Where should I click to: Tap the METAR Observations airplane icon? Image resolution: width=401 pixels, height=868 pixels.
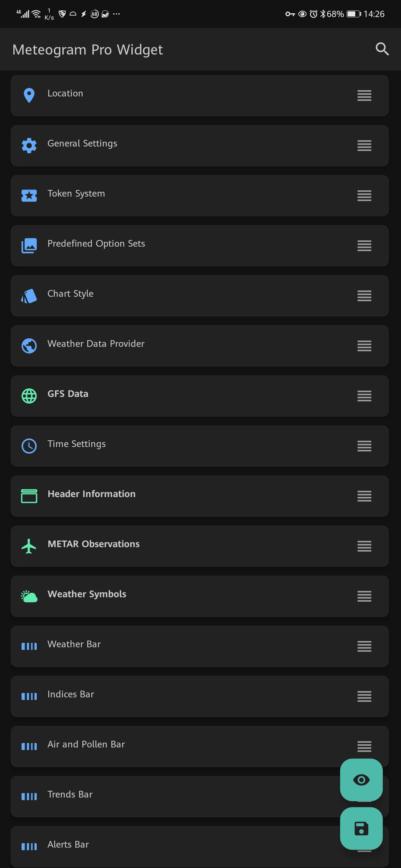click(x=29, y=546)
